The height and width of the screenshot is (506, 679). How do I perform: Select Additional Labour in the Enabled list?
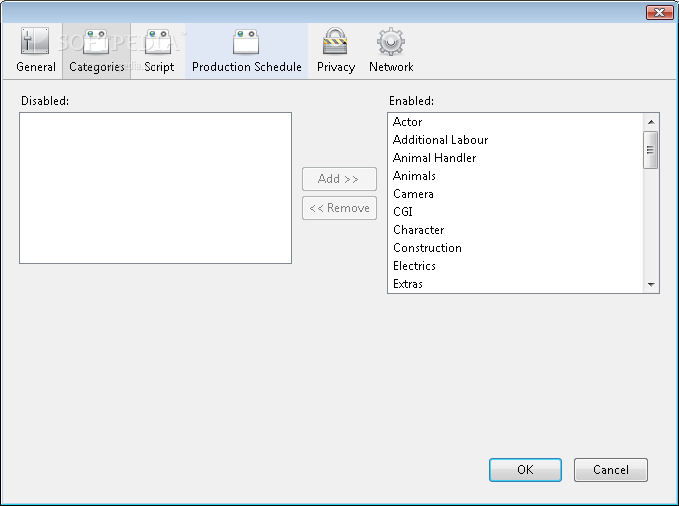point(515,140)
